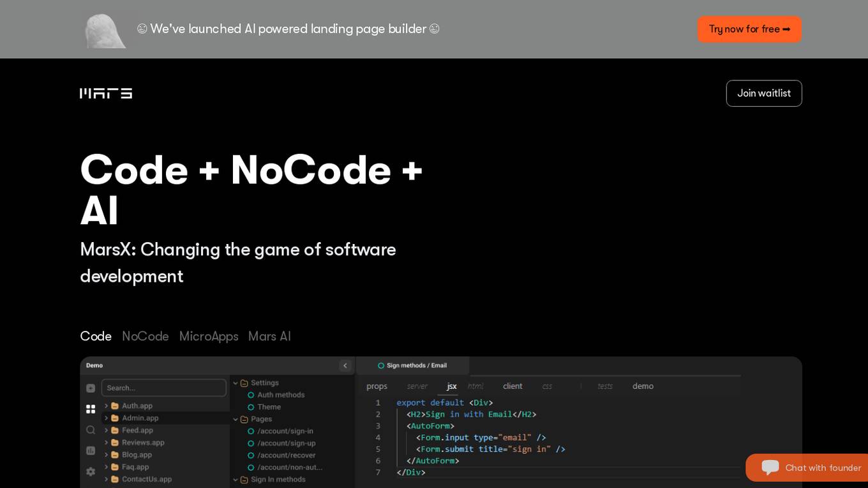The width and height of the screenshot is (868, 488).
Task: Select the jsx editor tab
Action: [452, 386]
